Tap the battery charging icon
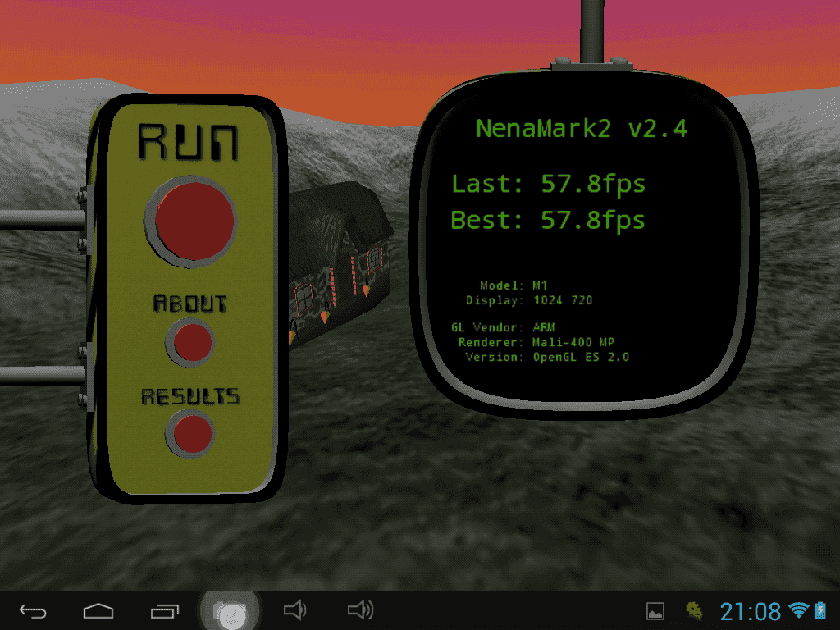This screenshot has height=630, width=840. (x=820, y=610)
